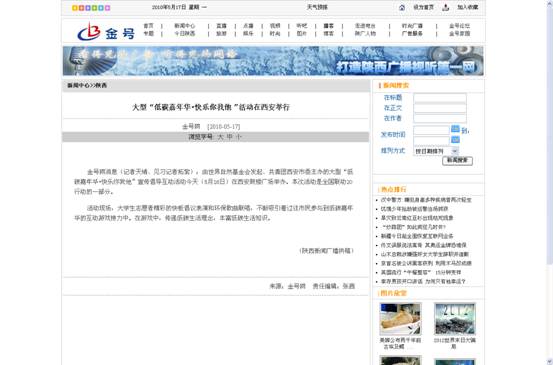
Task: Set the reading font size to 小
Action: 238,137
